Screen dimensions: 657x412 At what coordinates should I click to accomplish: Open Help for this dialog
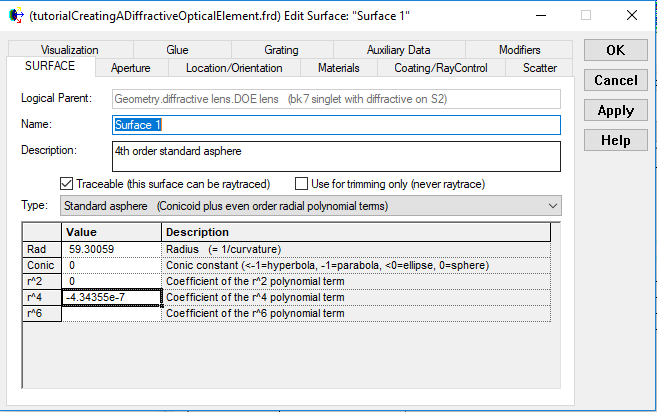click(x=615, y=141)
